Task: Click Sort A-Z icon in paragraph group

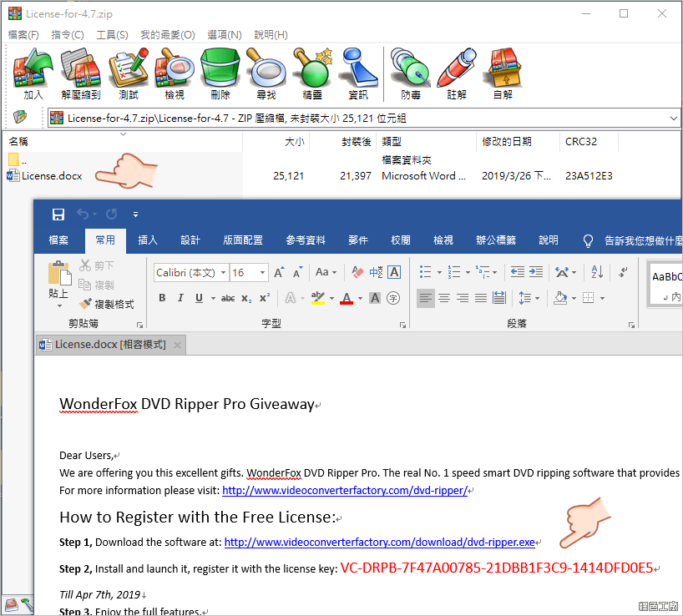Action: tap(597, 272)
